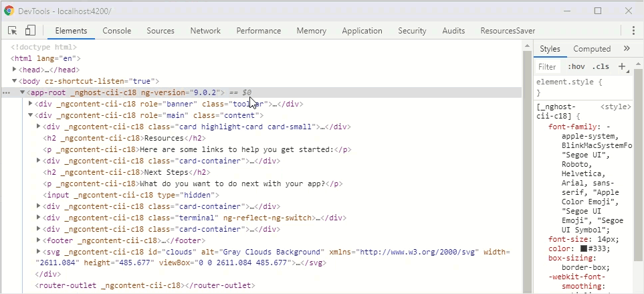Expand the footer element node
The width and height of the screenshot is (644, 294).
[39, 240]
